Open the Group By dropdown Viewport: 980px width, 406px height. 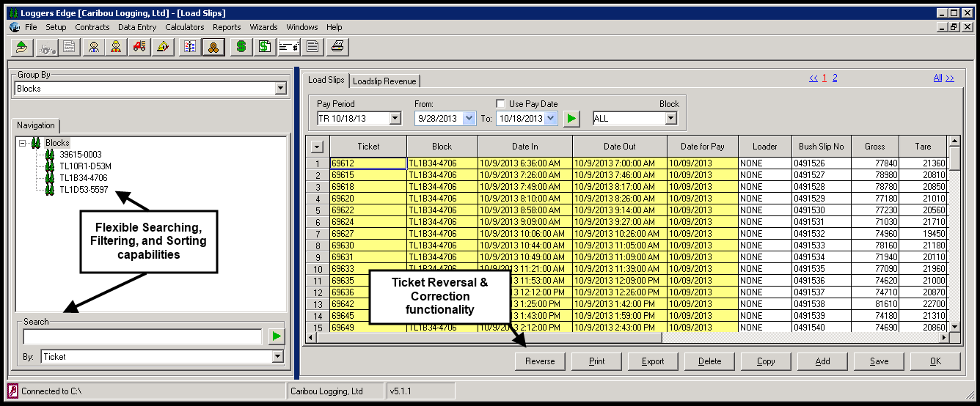pos(150,89)
